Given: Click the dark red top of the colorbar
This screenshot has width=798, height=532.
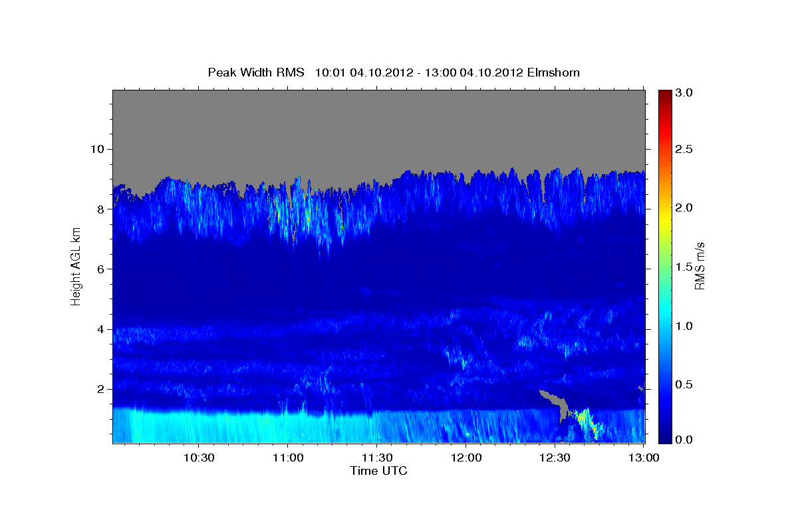Looking at the screenshot, I should 664,96.
